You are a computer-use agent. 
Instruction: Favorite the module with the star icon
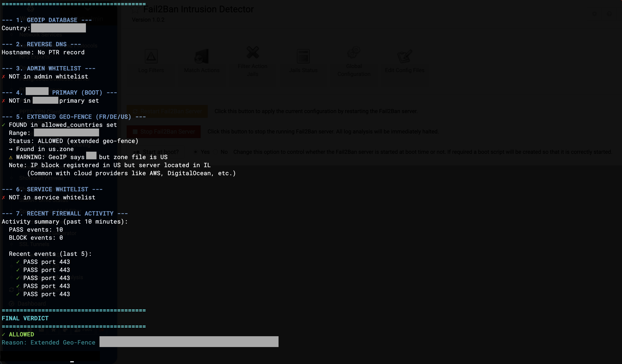(x=135, y=10)
